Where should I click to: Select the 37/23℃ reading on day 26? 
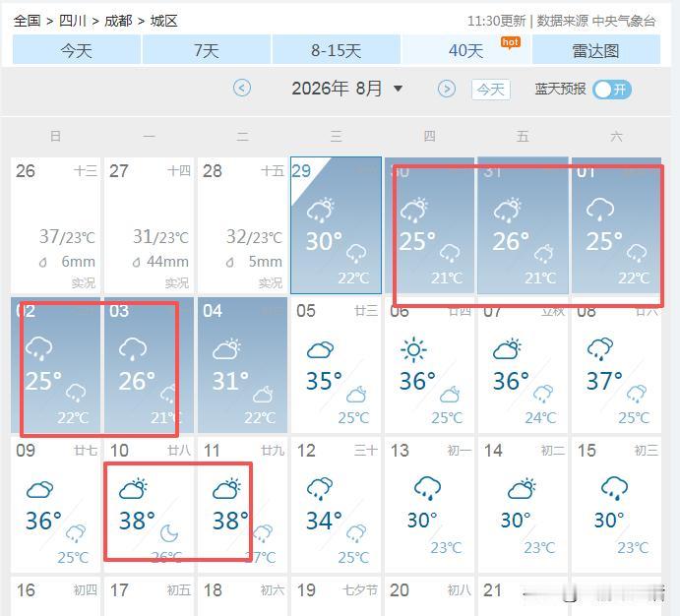tap(67, 237)
